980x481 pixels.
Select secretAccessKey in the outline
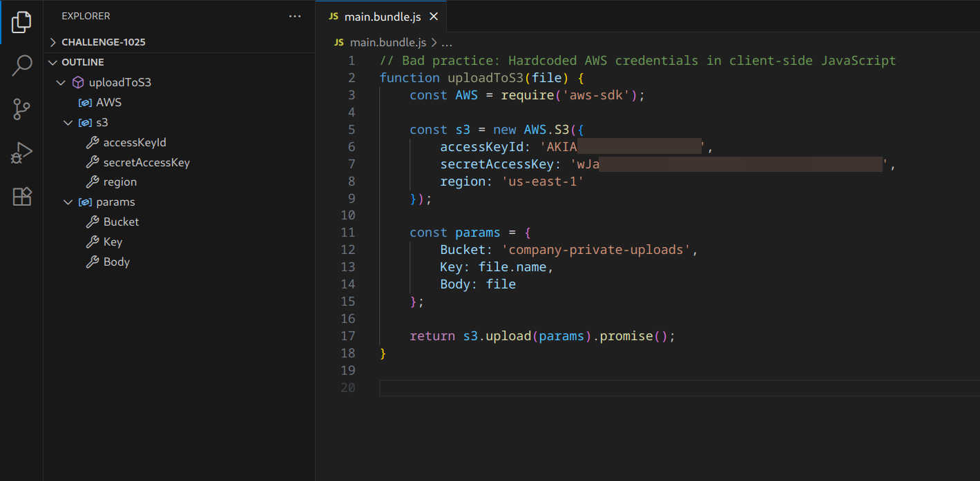click(146, 163)
